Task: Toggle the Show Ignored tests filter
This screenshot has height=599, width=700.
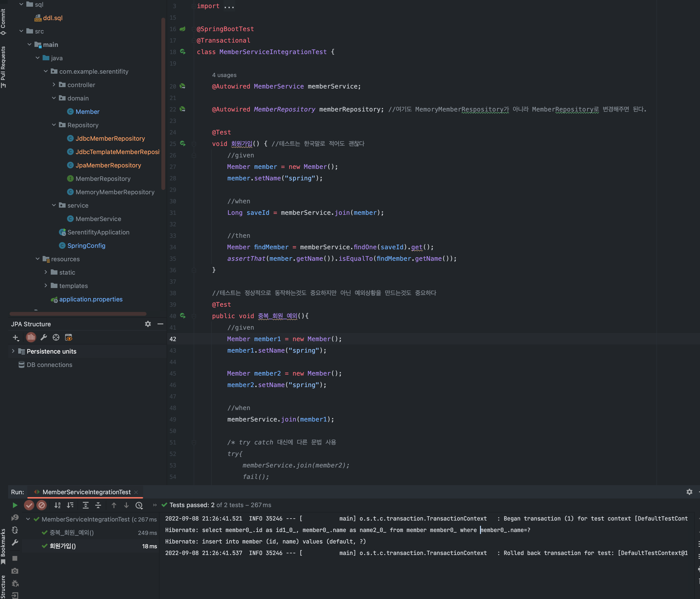Action: point(42,505)
